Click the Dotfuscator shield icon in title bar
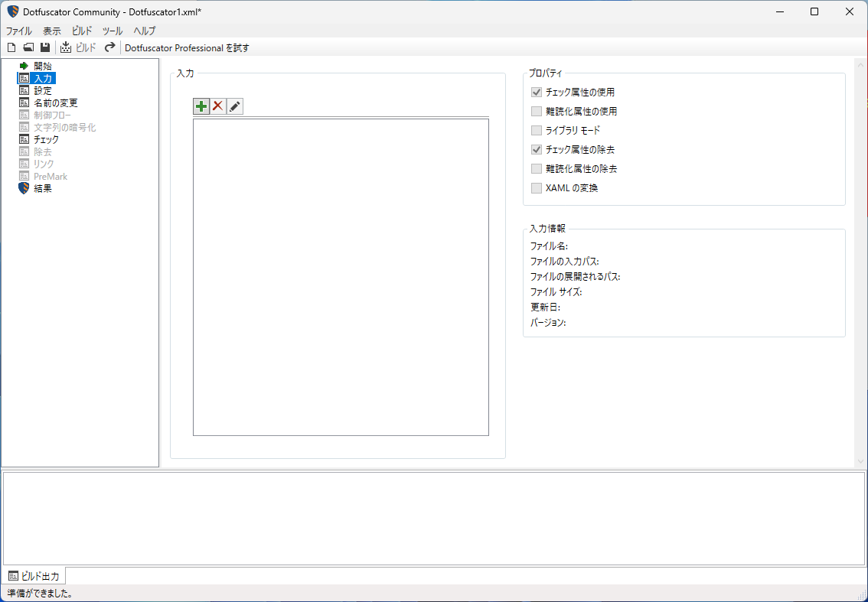 13,11
